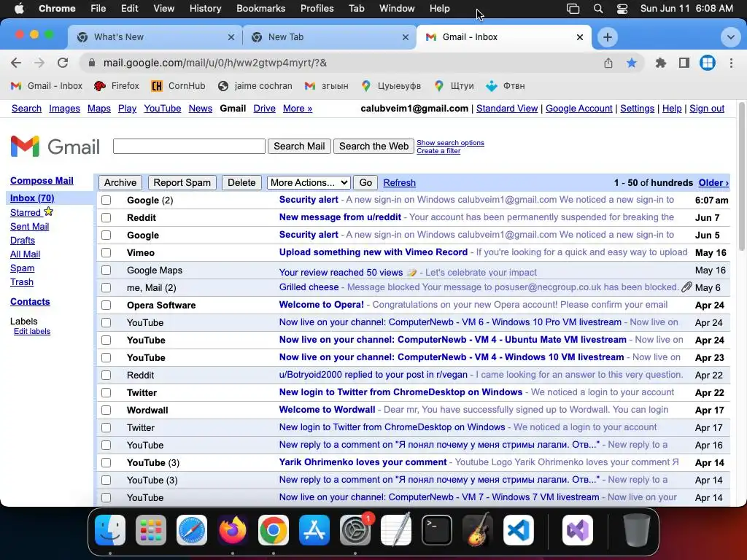Click the Go button

pos(365,182)
